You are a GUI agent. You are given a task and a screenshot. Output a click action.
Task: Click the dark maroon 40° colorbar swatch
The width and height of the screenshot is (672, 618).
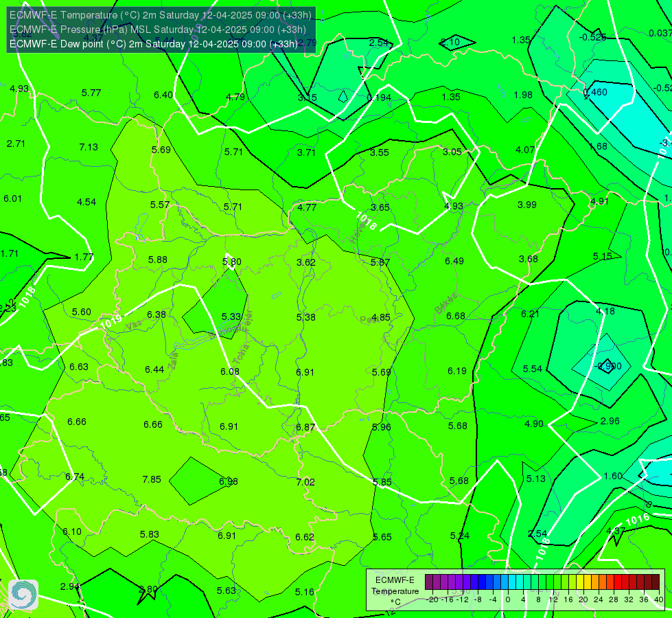tap(656, 582)
